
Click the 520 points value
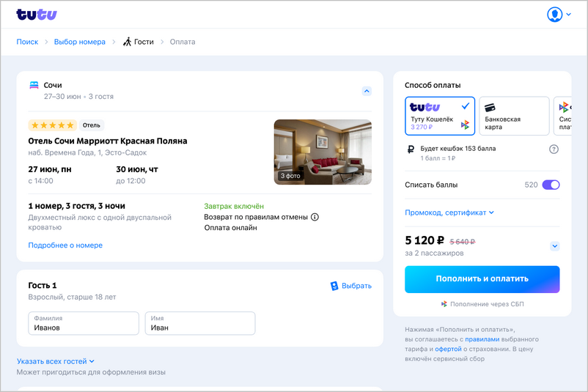pyautogui.click(x=531, y=185)
